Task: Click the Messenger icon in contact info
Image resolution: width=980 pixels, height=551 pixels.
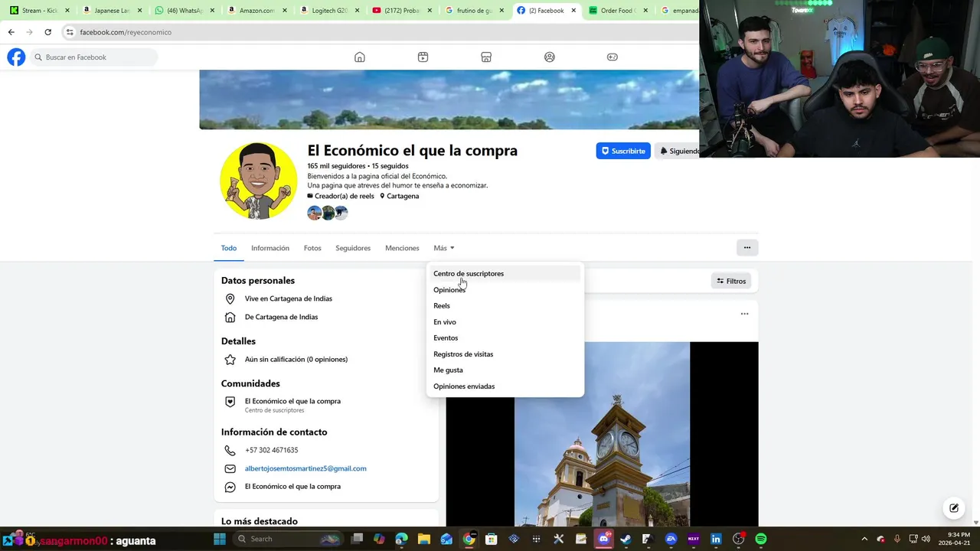Action: [230, 487]
